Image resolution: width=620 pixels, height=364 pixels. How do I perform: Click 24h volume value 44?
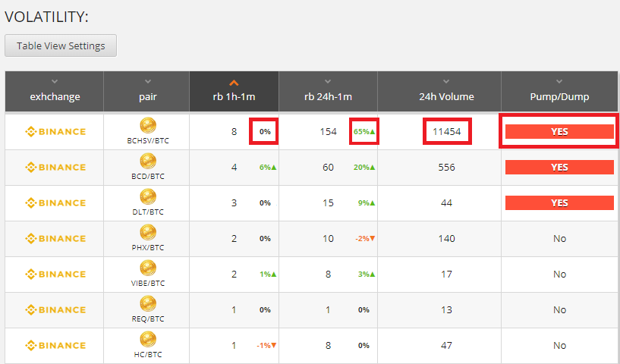pos(446,202)
